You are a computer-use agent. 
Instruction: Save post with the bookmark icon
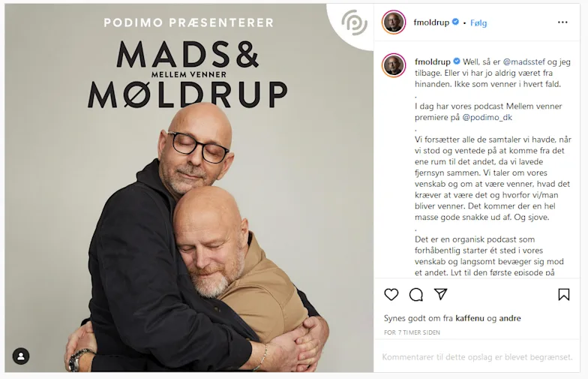(x=564, y=294)
